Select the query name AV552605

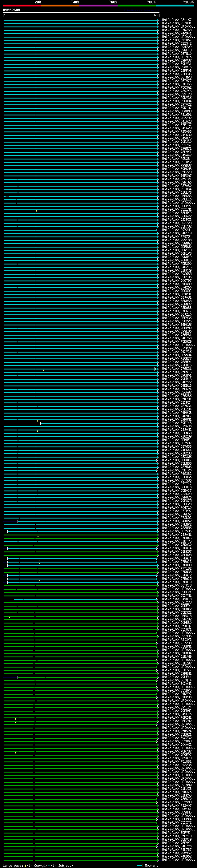click(x=11, y=10)
